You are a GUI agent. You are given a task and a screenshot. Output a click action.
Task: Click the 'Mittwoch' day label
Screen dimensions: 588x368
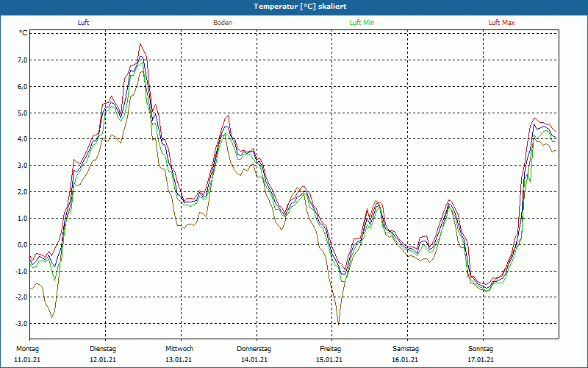[x=179, y=349]
